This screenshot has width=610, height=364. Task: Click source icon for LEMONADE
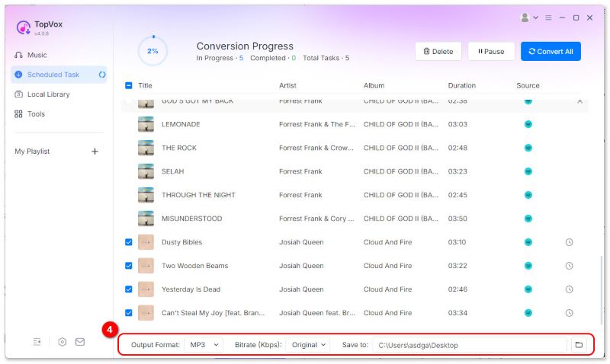click(x=528, y=124)
